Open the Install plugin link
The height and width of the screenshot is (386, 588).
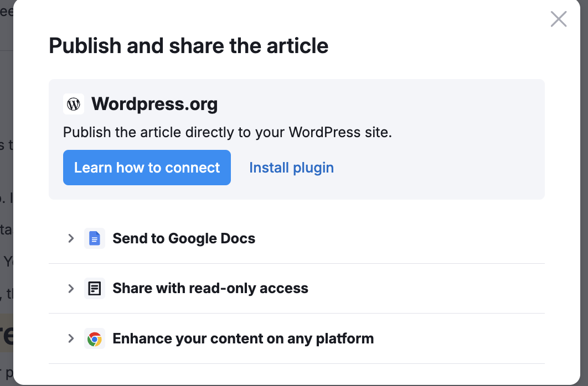tap(291, 168)
